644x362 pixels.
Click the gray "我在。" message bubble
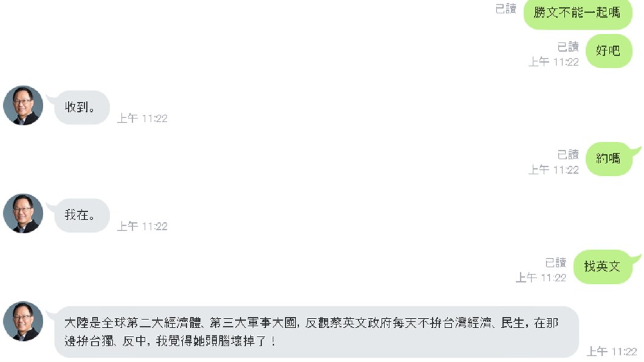tap(82, 216)
